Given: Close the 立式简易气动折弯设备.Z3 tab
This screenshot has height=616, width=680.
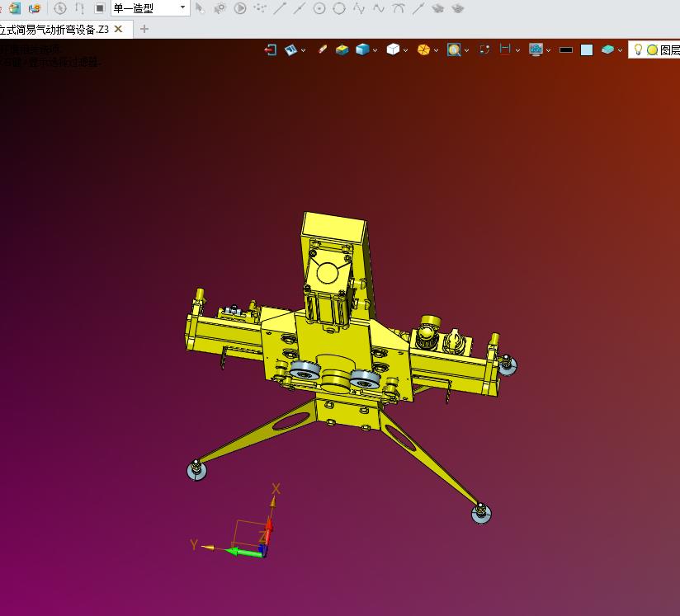Looking at the screenshot, I should click(119, 29).
